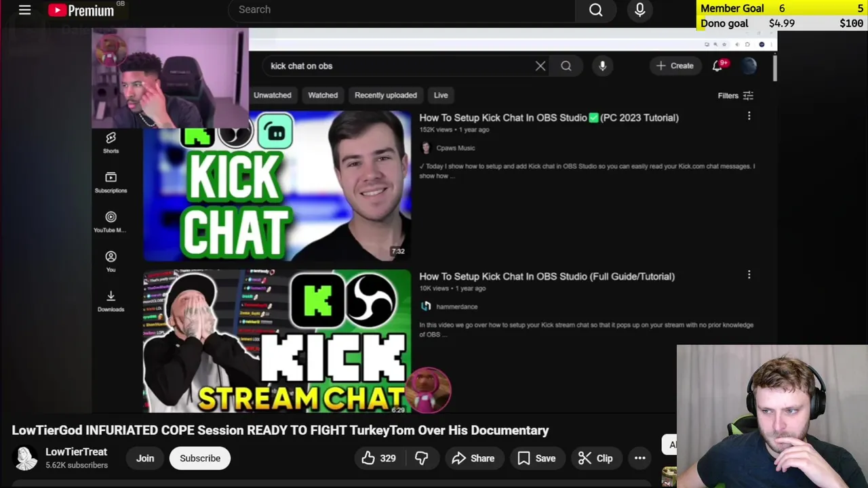Open Subscriptions in the sidebar

[x=111, y=182]
